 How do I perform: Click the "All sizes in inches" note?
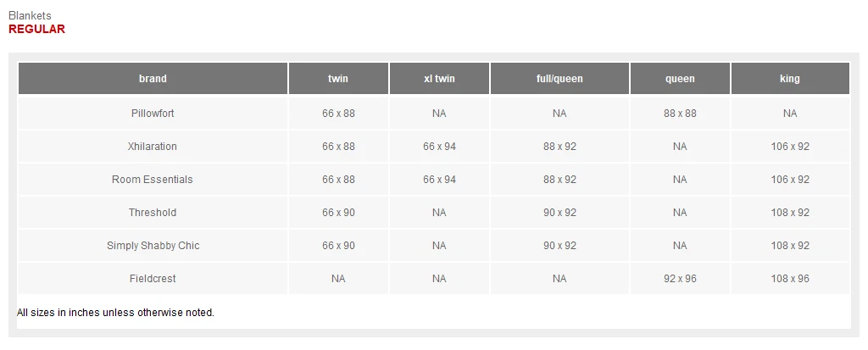point(115,313)
